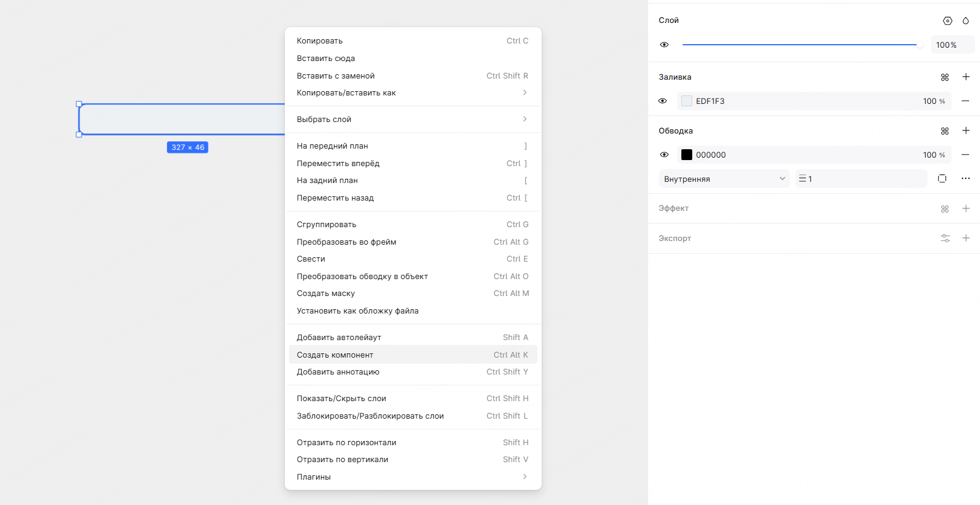The height and width of the screenshot is (505, 980).
Task: Open stroke position dropdown Внутренняя
Action: click(x=724, y=179)
